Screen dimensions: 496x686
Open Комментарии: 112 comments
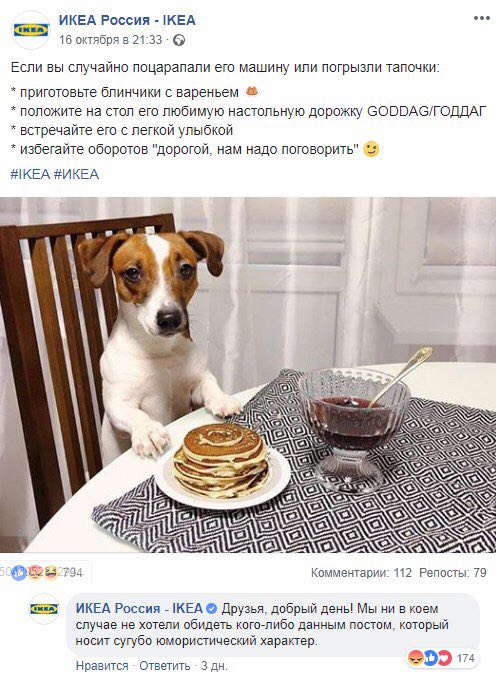coord(361,572)
